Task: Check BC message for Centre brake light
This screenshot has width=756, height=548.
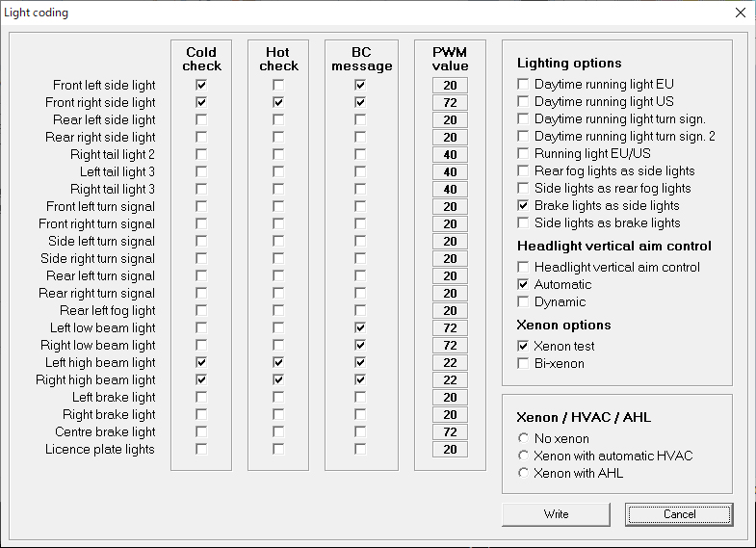Action: coord(360,432)
